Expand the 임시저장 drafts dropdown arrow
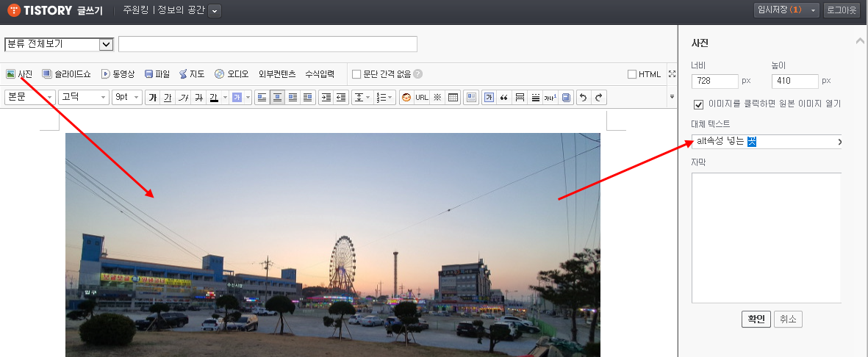Viewport: 868px width, 357px height. (x=813, y=10)
